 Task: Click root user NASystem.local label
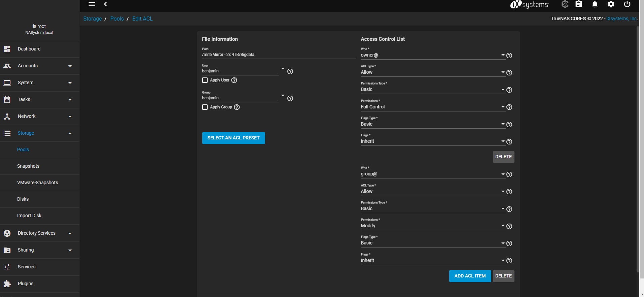coord(39,29)
